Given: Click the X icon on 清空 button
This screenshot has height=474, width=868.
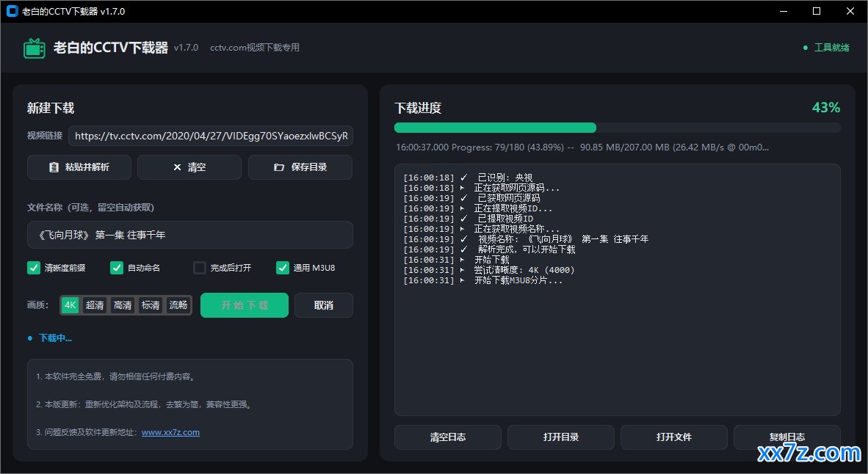Looking at the screenshot, I should point(177,167).
